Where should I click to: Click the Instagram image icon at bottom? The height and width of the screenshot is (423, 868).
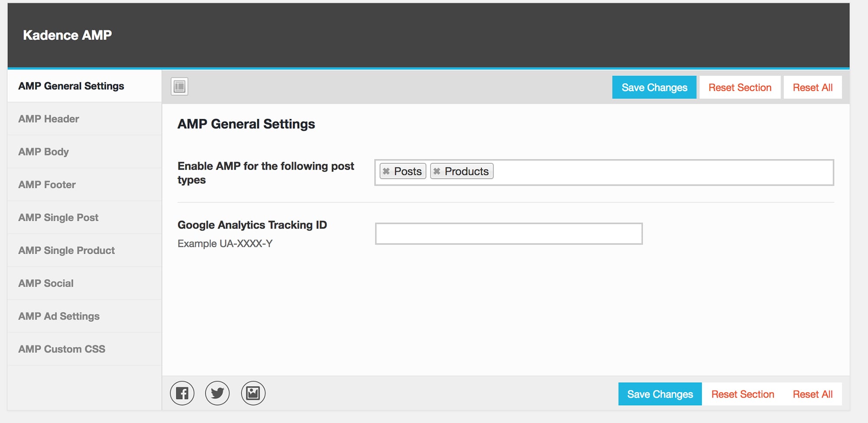click(253, 393)
